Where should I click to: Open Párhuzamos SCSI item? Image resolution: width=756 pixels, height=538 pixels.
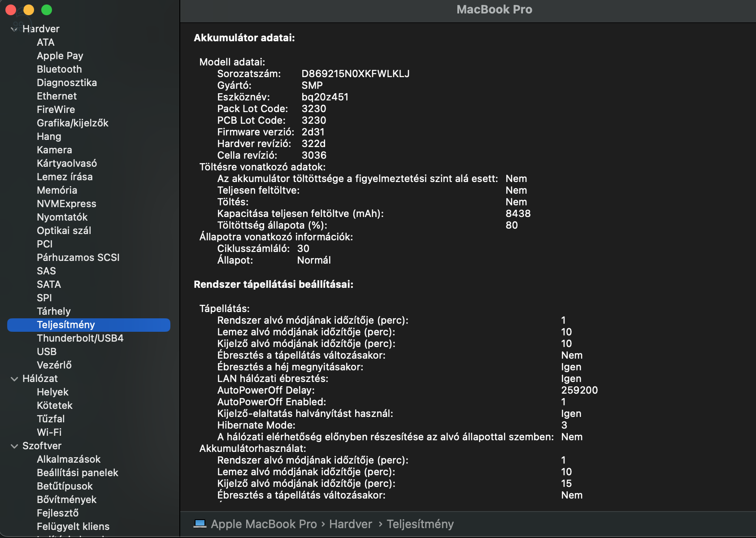pyautogui.click(x=78, y=257)
